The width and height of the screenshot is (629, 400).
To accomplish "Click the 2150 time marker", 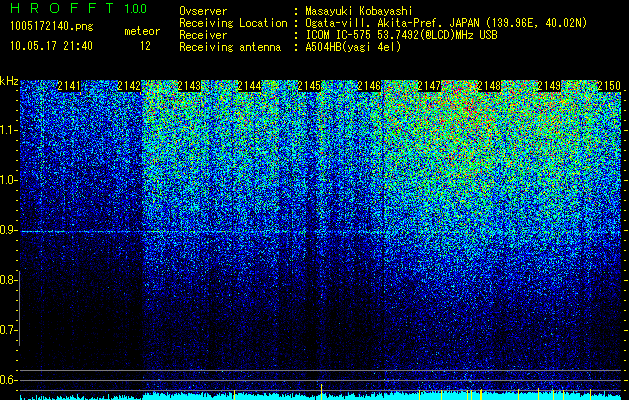I will click(609, 86).
